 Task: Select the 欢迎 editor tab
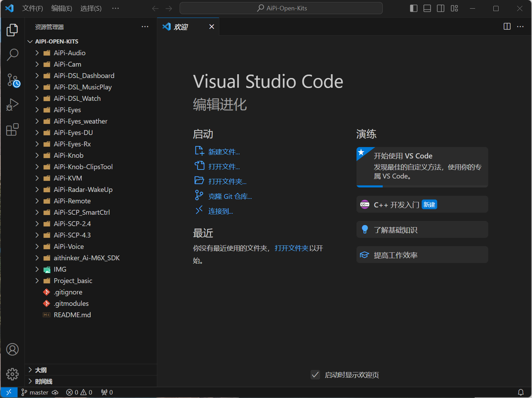point(188,27)
